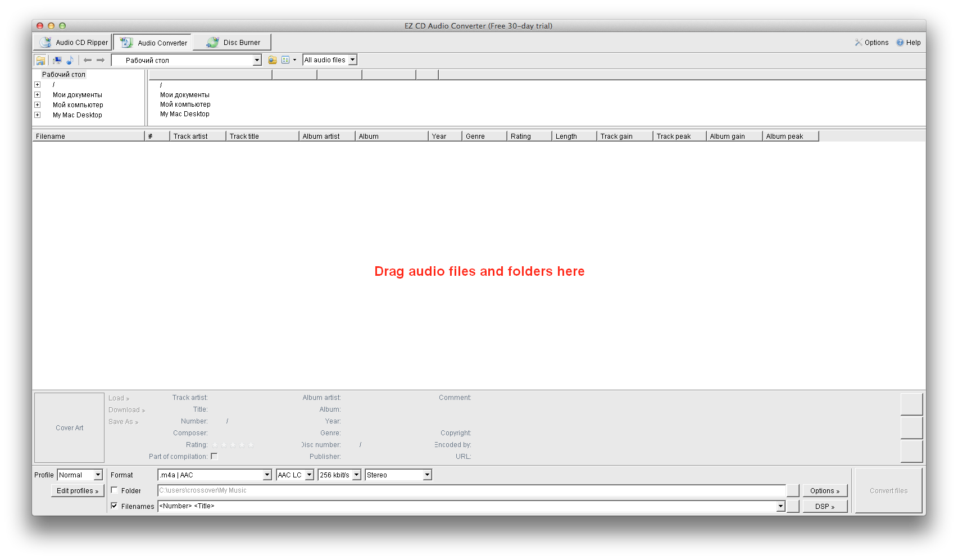The width and height of the screenshot is (958, 560).
Task: Open the Profile Normal dropdown
Action: pyautogui.click(x=98, y=475)
